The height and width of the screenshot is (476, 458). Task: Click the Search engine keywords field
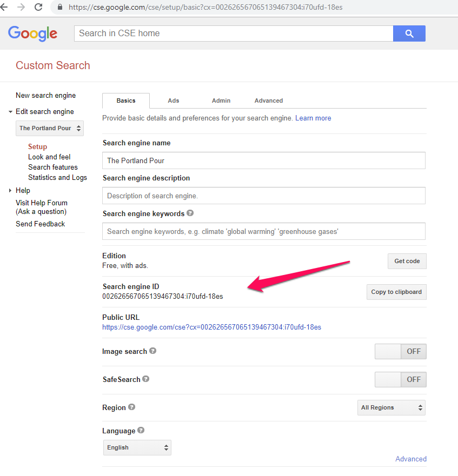click(264, 231)
